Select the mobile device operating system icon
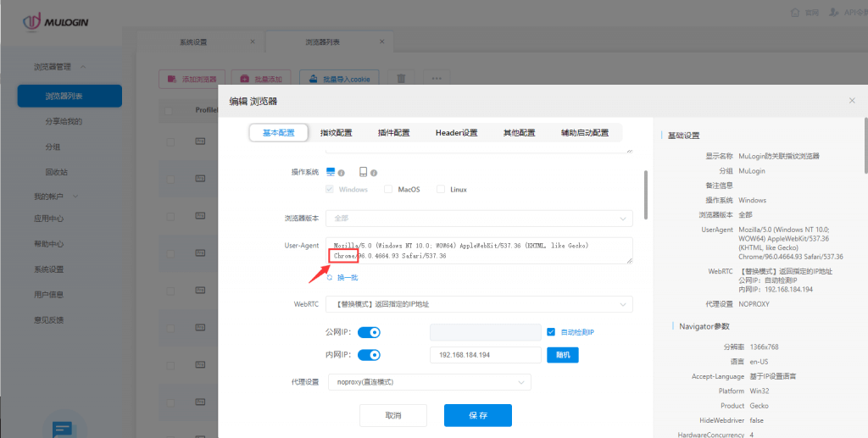Viewport: 868px width, 438px height. [x=363, y=172]
